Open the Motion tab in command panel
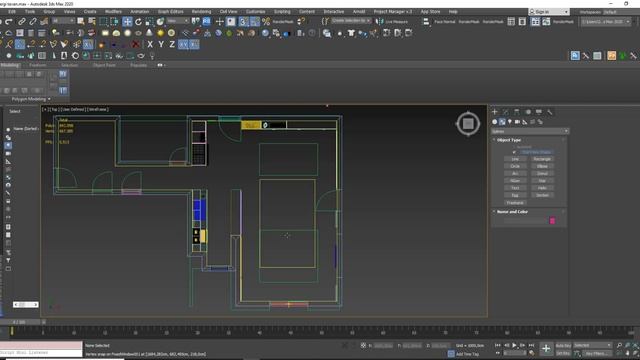The height and width of the screenshot is (360, 640). [528, 111]
